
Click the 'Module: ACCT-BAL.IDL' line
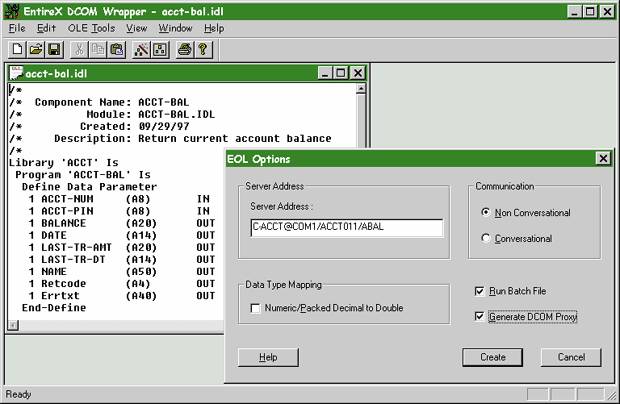(112, 115)
